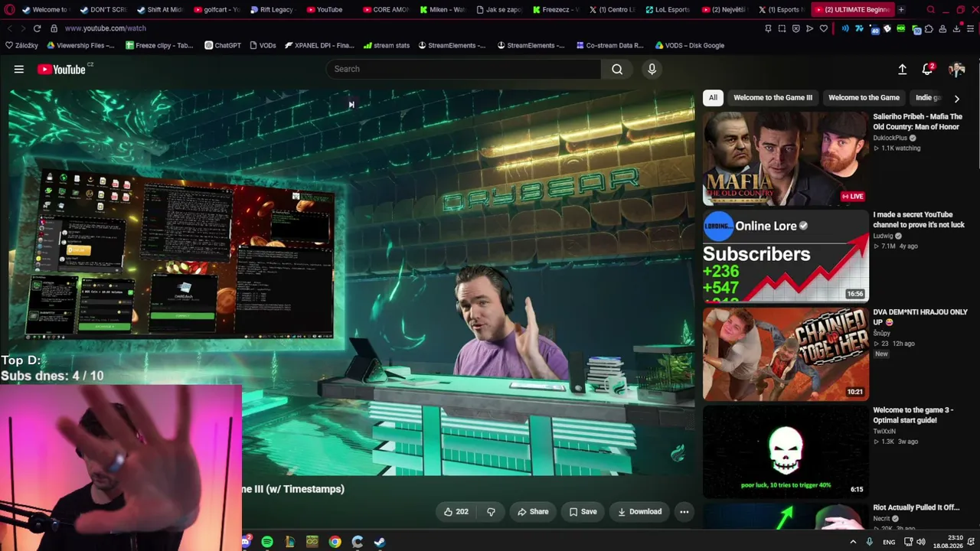
Task: Switch to the Shift At Midn browser tab
Action: pos(158,10)
